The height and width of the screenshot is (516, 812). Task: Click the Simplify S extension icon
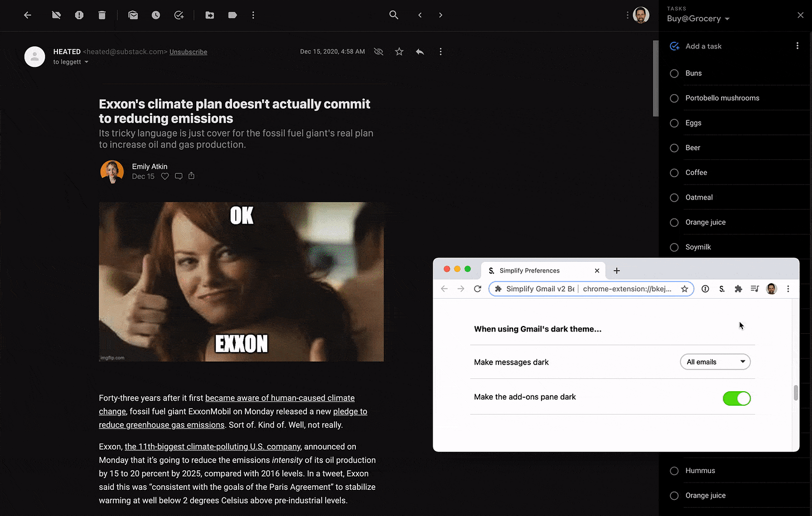coord(722,289)
